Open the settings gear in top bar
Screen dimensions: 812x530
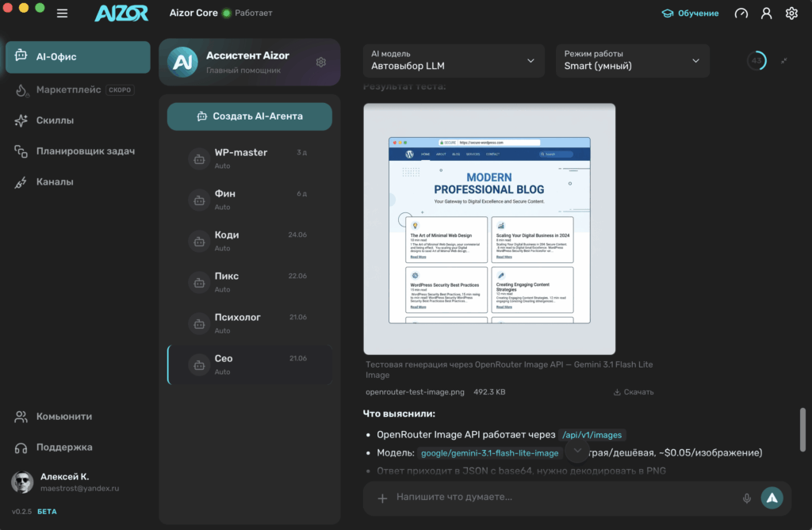click(x=791, y=13)
